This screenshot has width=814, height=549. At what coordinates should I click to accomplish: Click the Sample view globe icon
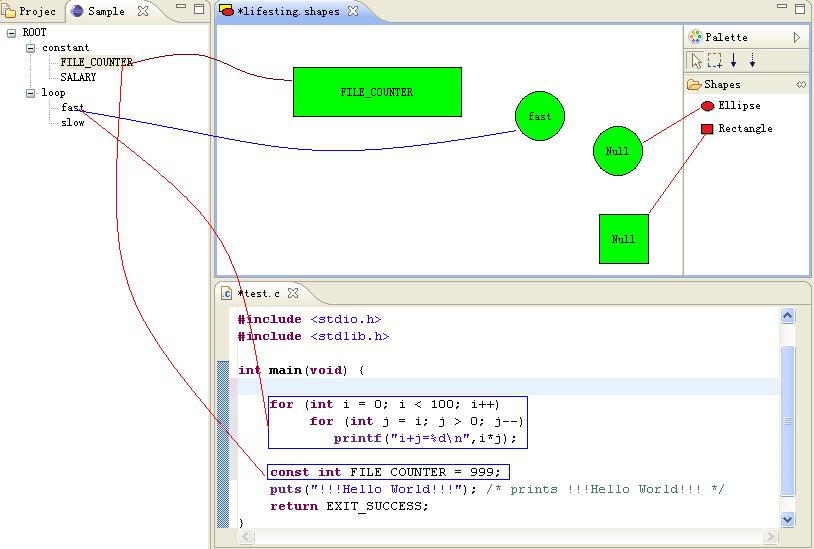pyautogui.click(x=77, y=11)
